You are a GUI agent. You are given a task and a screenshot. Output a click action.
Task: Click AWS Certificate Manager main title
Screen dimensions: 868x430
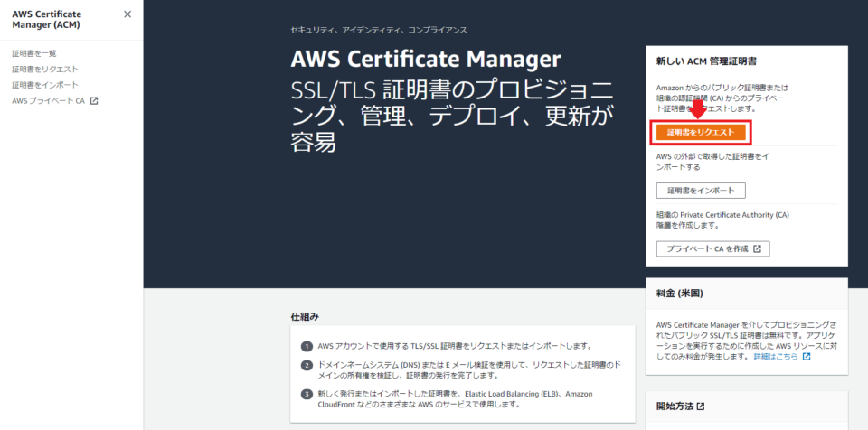point(426,60)
